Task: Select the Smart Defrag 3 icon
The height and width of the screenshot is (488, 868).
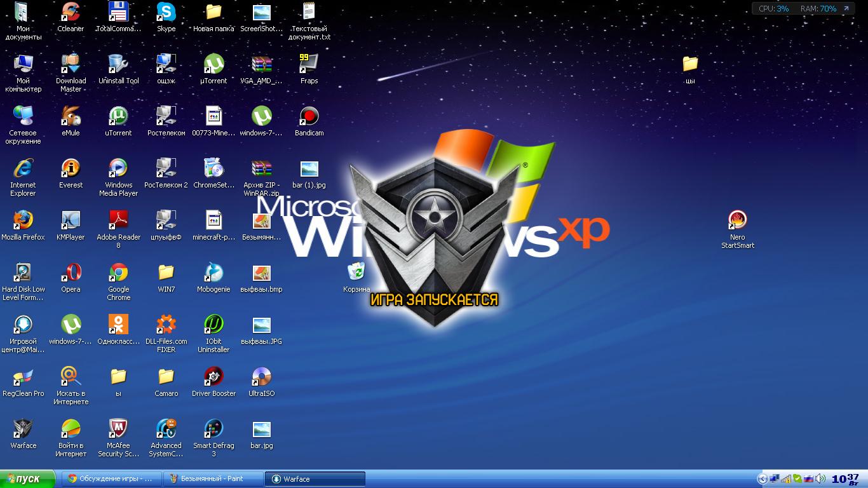Action: (214, 438)
